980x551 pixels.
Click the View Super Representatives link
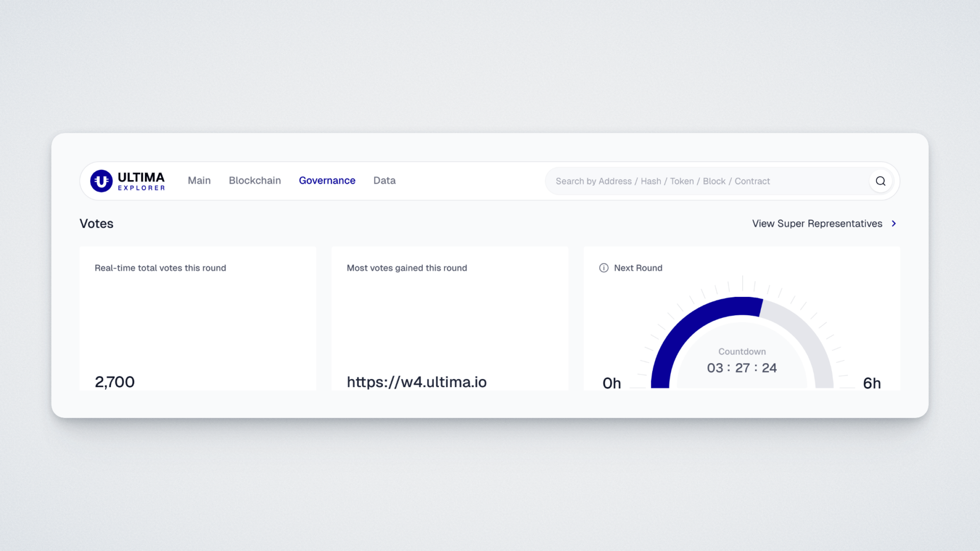coord(817,223)
